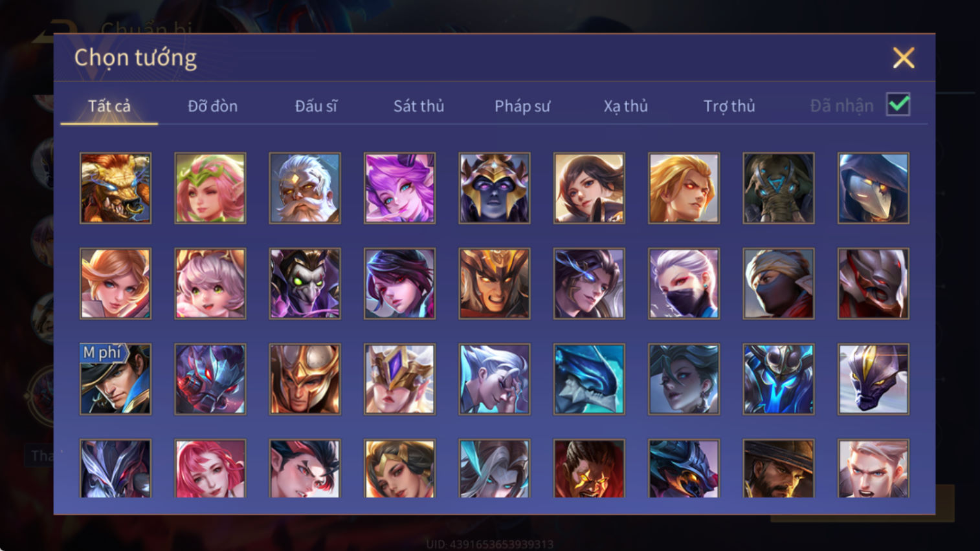Pick the white-bearded old man hero
This screenshot has width=980, height=551.
click(305, 188)
